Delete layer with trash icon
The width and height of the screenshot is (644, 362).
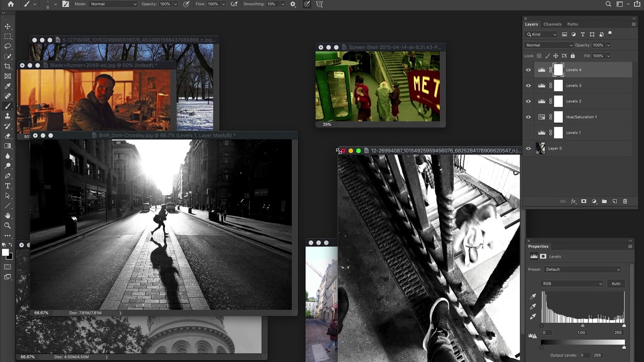625,202
